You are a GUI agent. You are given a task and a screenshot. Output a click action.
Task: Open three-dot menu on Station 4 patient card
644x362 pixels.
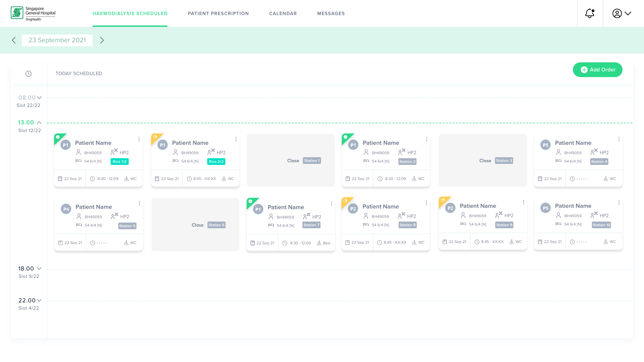[x=619, y=139]
